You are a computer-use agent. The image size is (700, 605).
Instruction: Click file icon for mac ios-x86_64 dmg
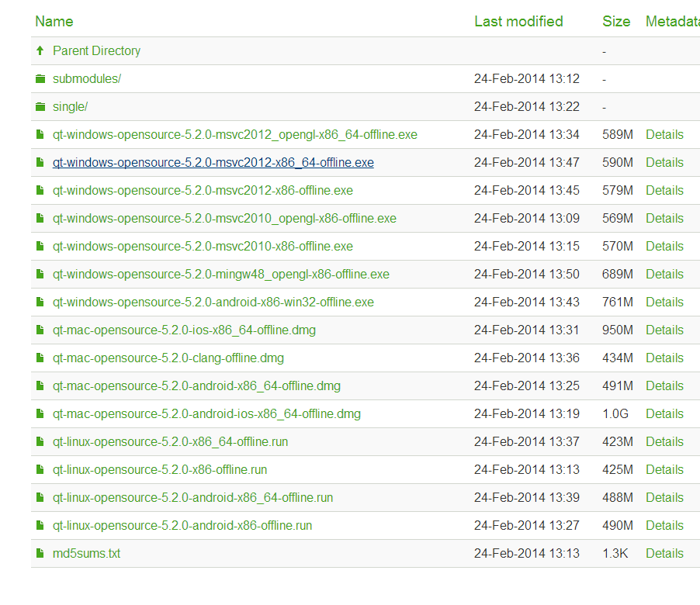[40, 330]
